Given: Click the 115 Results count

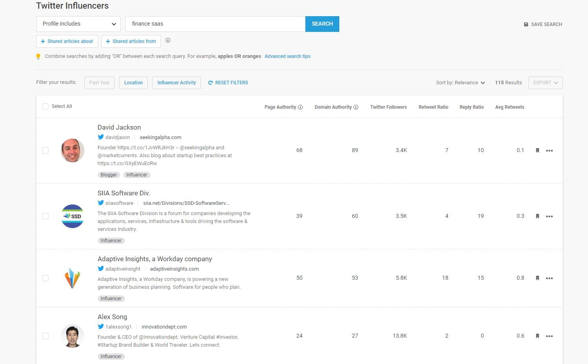Looking at the screenshot, I should tap(508, 83).
